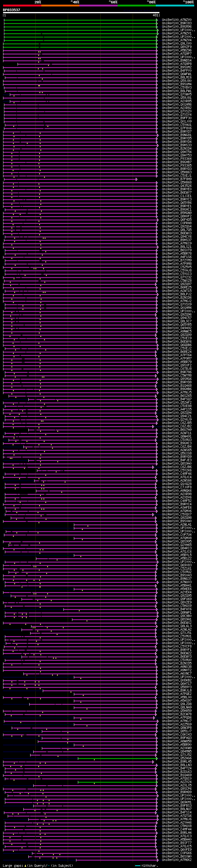Viewport: 197px width, 868px height.
Task: Select label UniRef100_Q6WFW1
Action: click(176, 74)
